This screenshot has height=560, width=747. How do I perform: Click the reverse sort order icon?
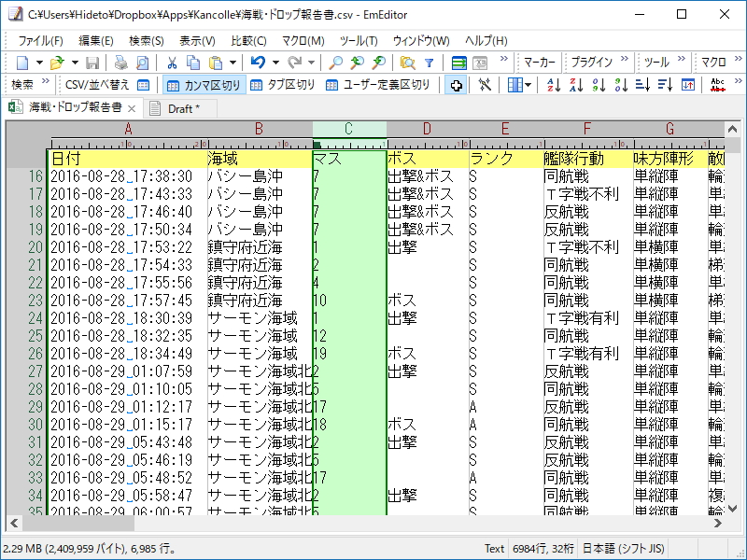point(688,85)
